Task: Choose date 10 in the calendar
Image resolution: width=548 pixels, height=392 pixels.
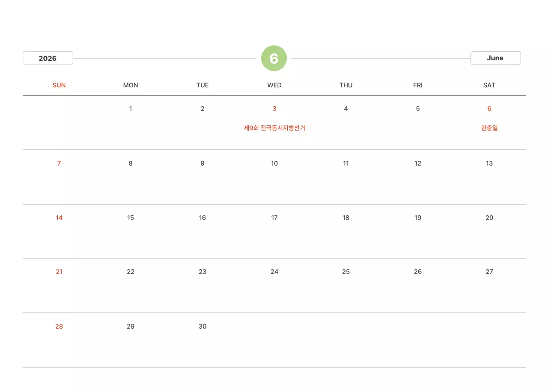Action: point(274,163)
